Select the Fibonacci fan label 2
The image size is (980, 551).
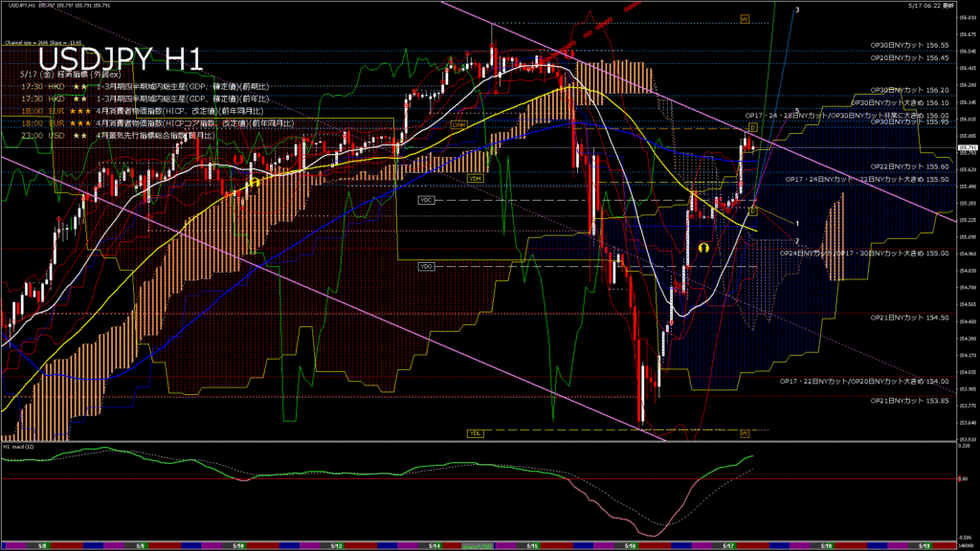coord(797,241)
